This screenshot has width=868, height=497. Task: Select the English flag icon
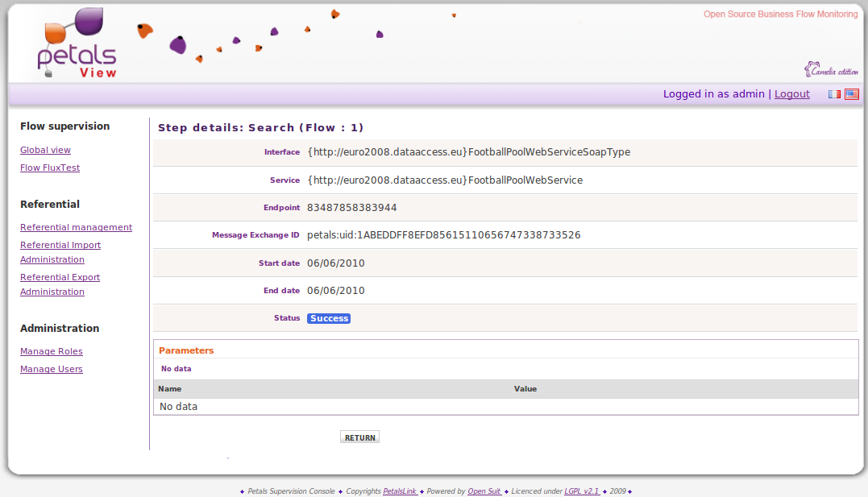tap(851, 94)
